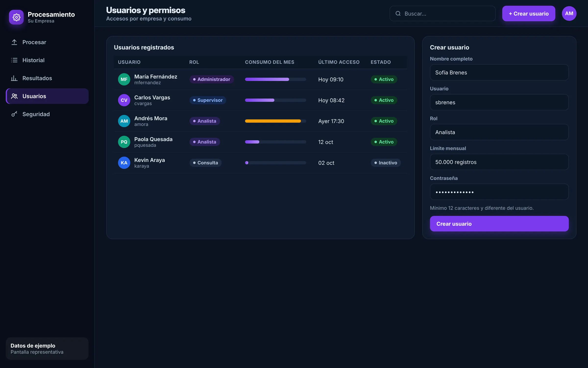Open the Resultados section
Screen dimensions: 588x368
coord(47,78)
